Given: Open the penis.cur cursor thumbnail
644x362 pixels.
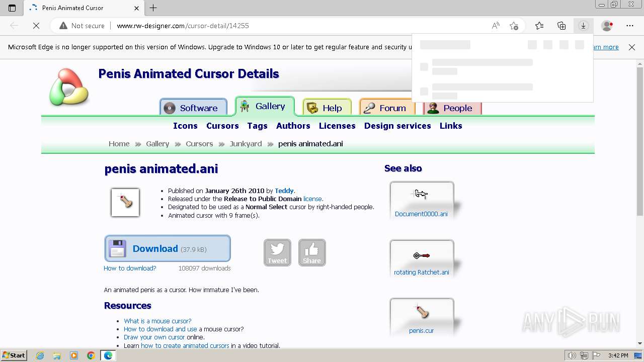Looking at the screenshot, I should [422, 317].
